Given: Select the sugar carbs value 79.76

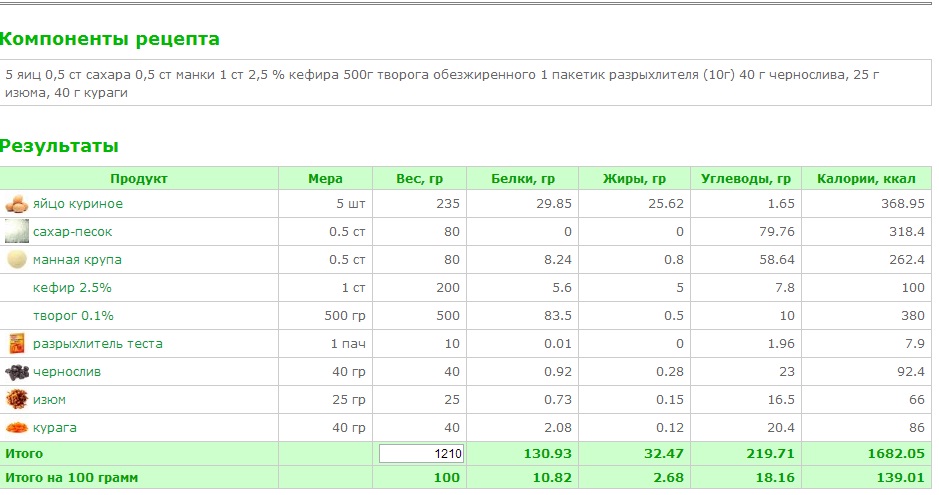Looking at the screenshot, I should click(x=777, y=232).
